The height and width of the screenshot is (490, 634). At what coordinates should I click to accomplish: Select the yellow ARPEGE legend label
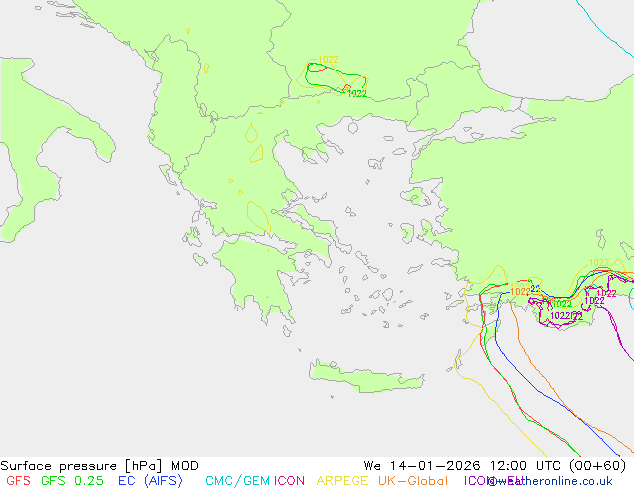tap(342, 481)
